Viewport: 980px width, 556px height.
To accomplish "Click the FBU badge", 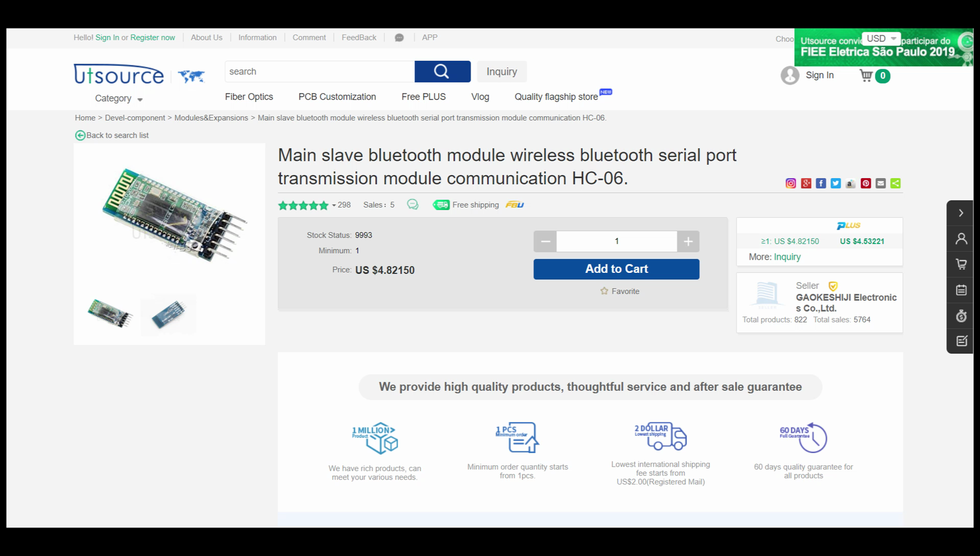I will tap(514, 205).
